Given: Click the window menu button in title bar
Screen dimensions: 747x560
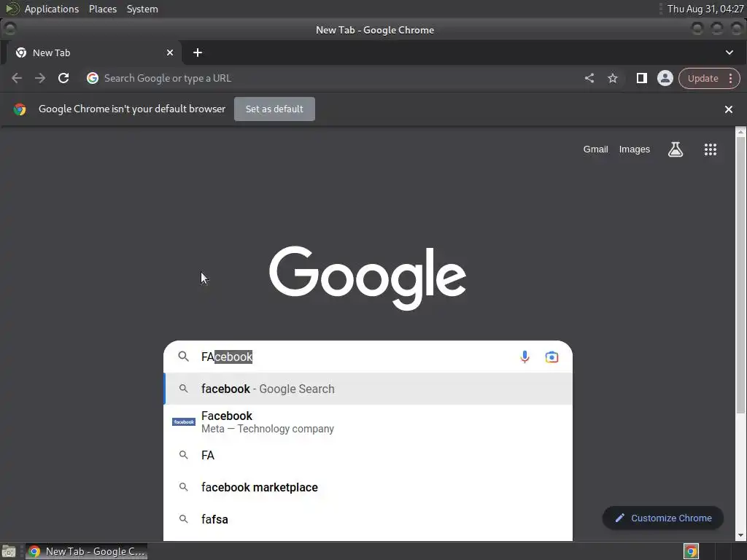Looking at the screenshot, I should click(x=9, y=29).
